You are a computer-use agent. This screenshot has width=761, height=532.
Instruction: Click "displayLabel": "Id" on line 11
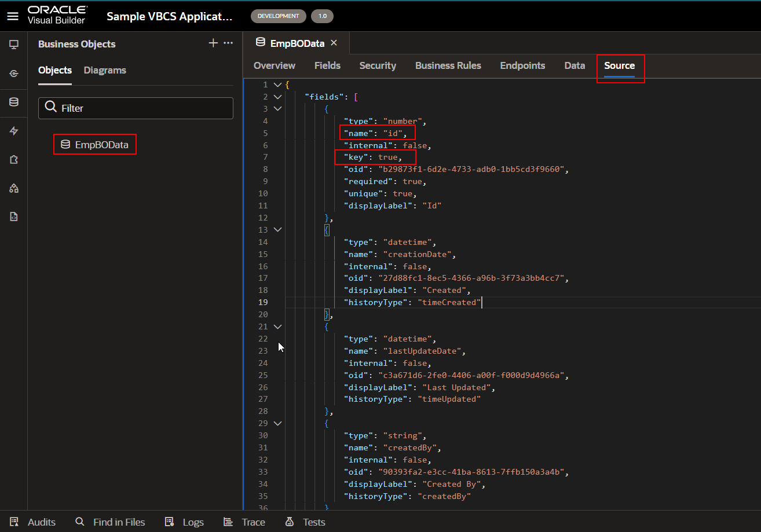coord(393,206)
